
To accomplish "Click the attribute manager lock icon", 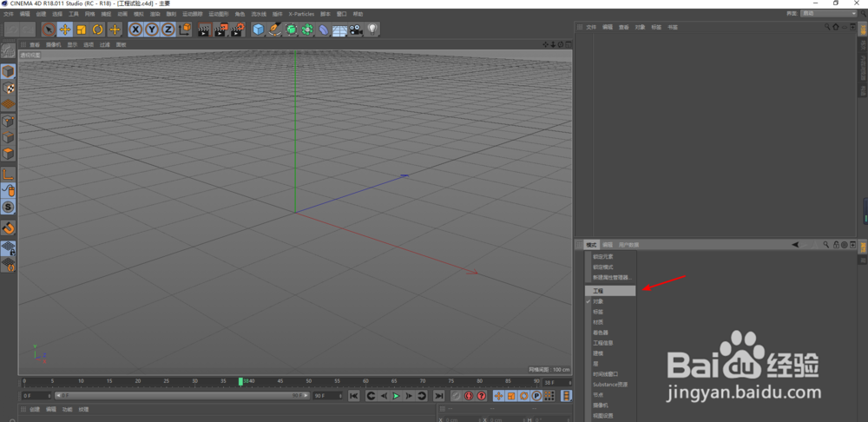I will point(836,245).
